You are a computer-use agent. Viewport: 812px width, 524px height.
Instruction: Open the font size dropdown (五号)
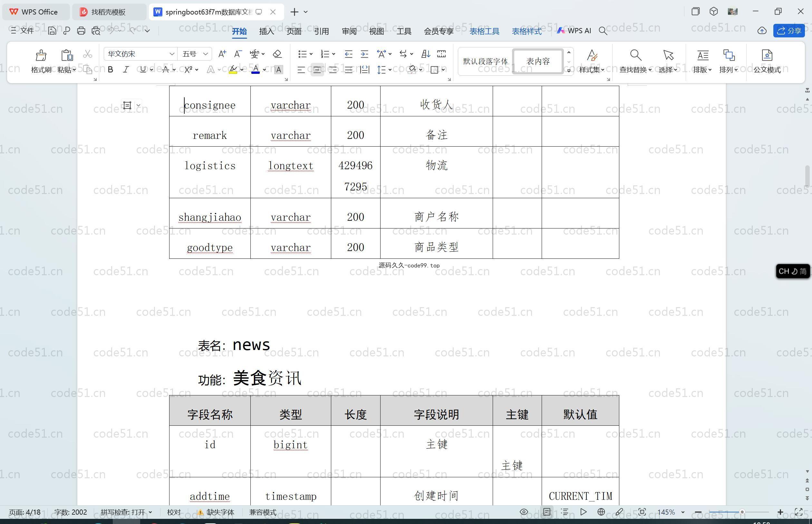pos(205,54)
